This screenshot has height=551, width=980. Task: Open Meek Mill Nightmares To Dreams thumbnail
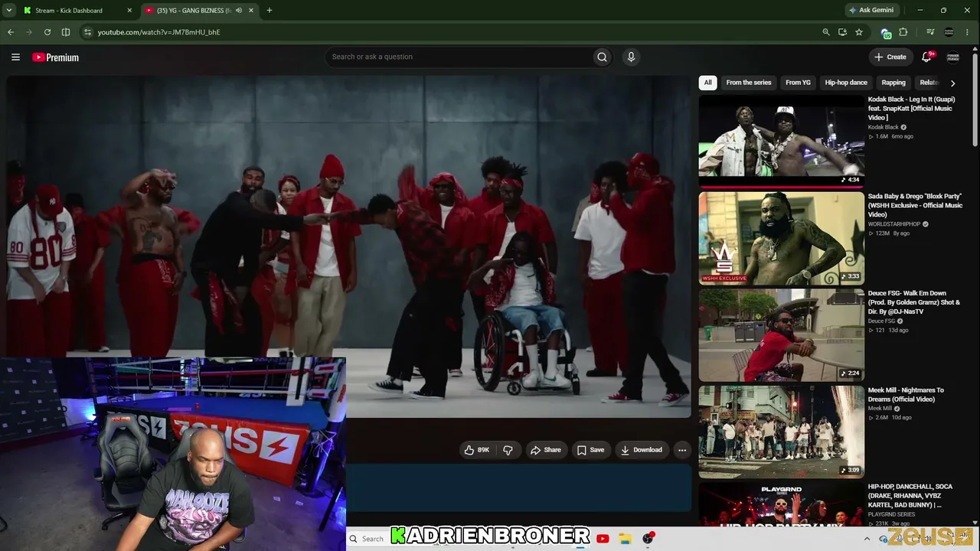click(x=781, y=432)
